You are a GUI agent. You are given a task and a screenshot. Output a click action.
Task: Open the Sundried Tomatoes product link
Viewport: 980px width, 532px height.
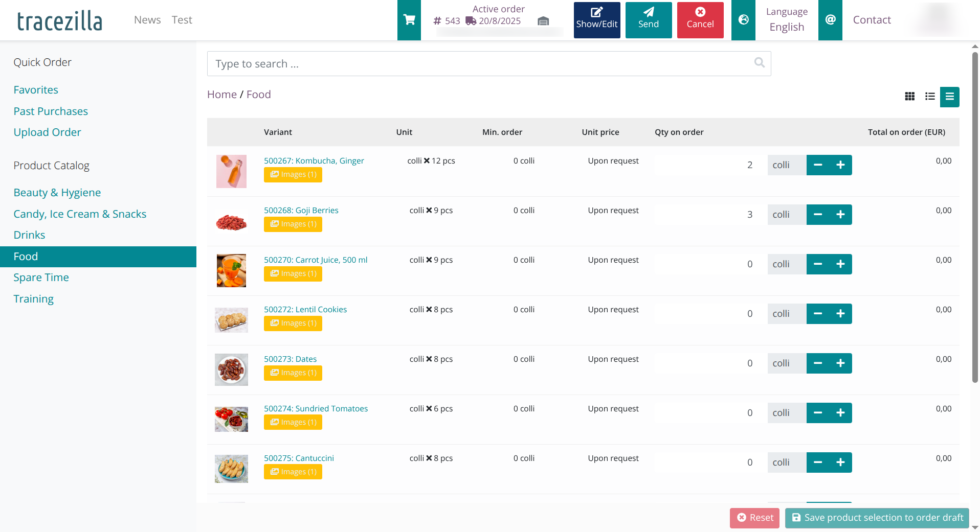tap(316, 408)
